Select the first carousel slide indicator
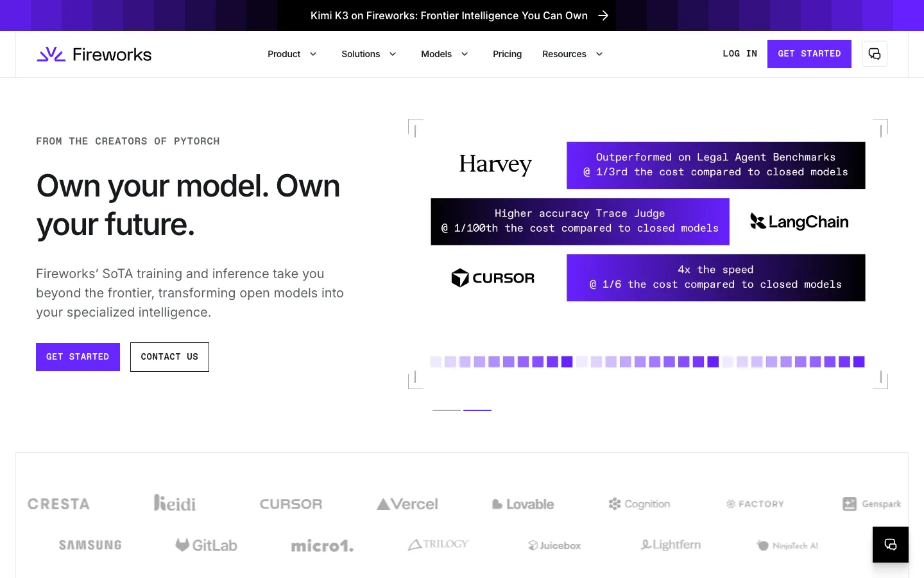The width and height of the screenshot is (924, 578). (447, 410)
